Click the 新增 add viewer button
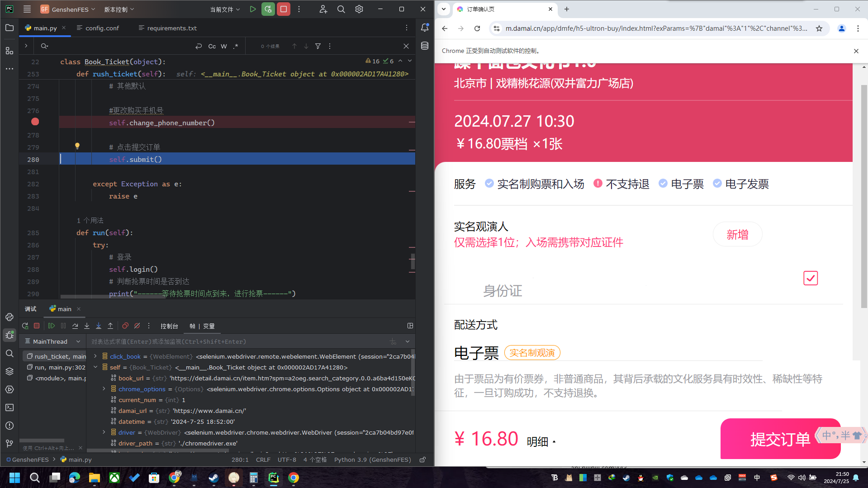The image size is (868, 488). click(x=737, y=234)
